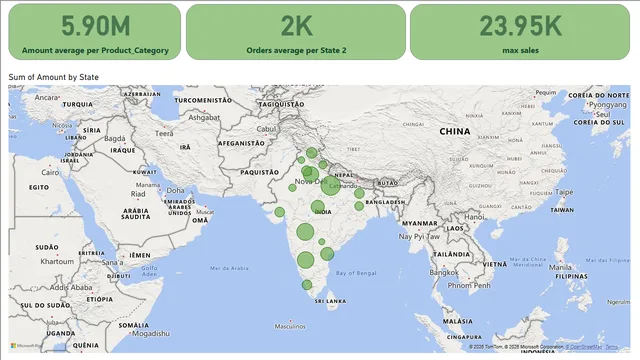
Task: Click the COREIA DO NORTE label
Action: 599,95
